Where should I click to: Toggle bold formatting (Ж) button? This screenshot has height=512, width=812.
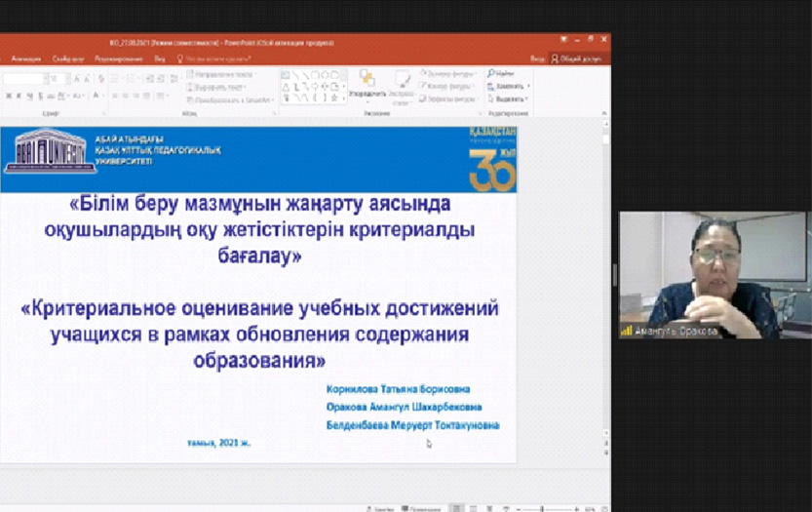point(9,96)
